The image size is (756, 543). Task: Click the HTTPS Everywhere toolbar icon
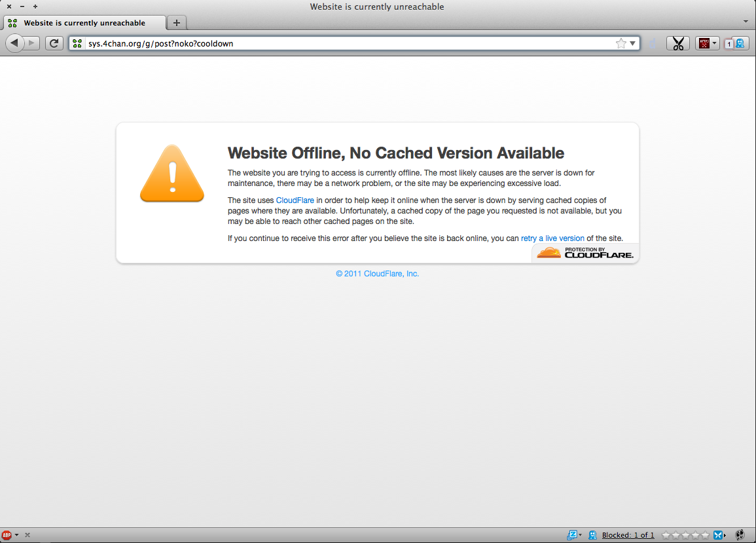(704, 43)
